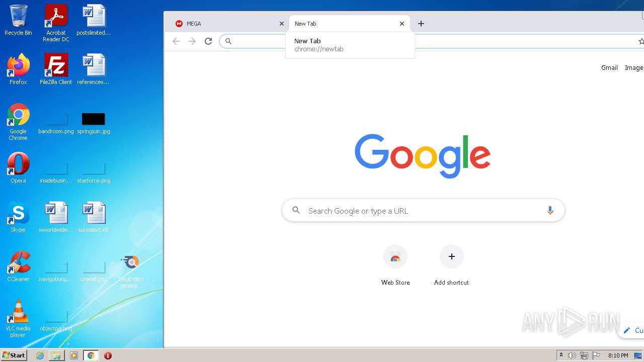Click the Gmail link

(609, 67)
